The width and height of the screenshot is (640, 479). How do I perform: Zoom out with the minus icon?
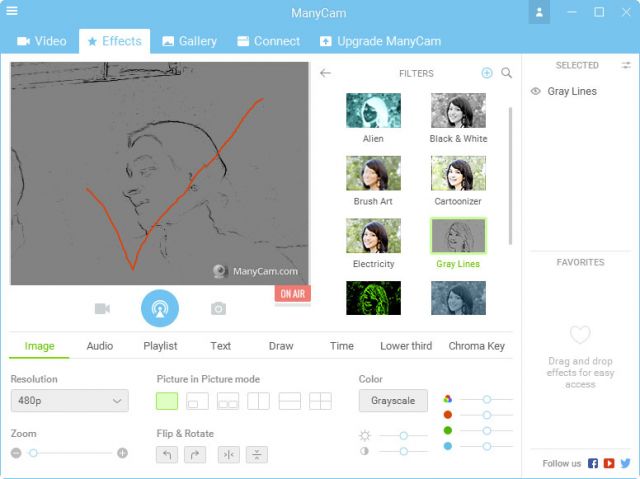pyautogui.click(x=16, y=453)
